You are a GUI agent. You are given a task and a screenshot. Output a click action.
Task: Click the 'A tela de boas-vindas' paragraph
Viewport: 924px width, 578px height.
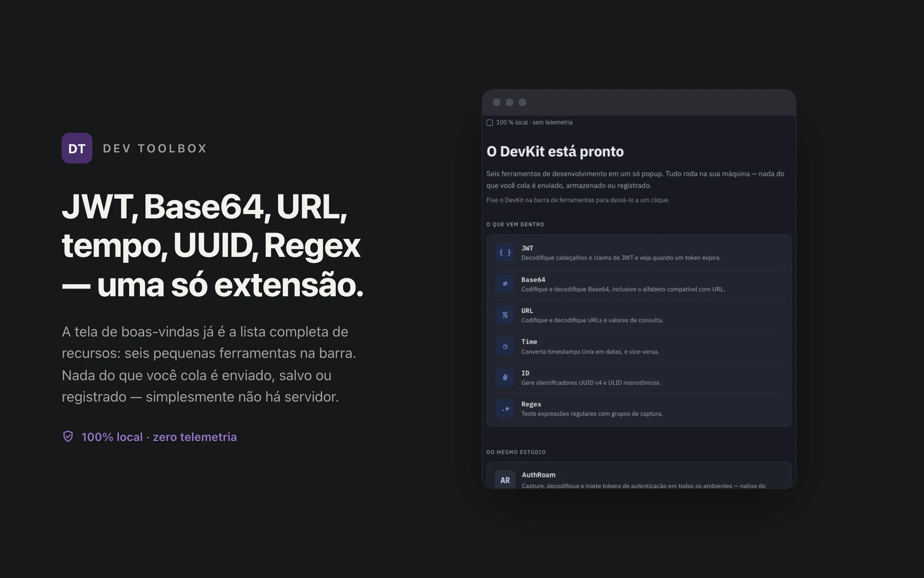pyautogui.click(x=209, y=364)
